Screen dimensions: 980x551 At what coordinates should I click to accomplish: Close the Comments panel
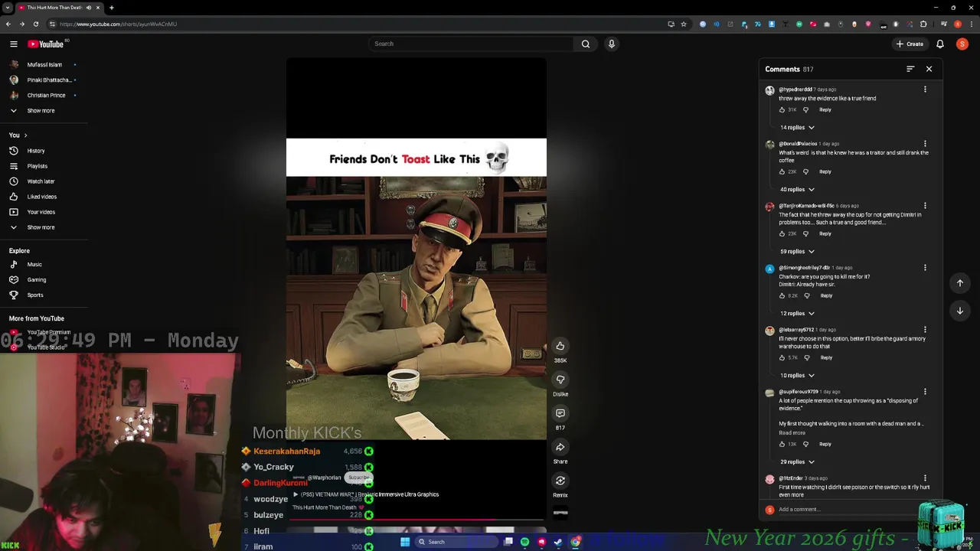[x=929, y=69]
